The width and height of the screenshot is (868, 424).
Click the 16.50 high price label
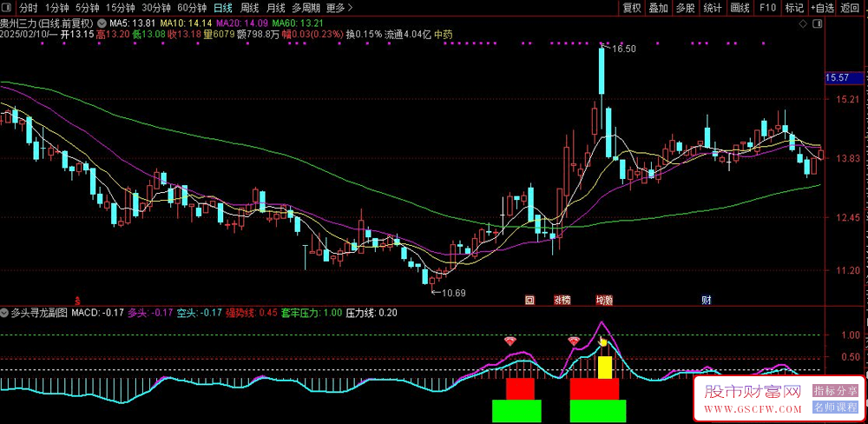[624, 49]
